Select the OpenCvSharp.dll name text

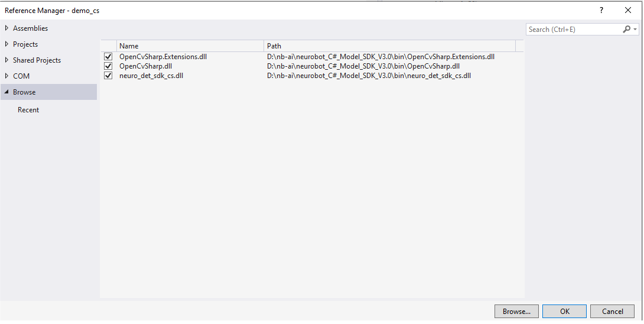tap(145, 66)
